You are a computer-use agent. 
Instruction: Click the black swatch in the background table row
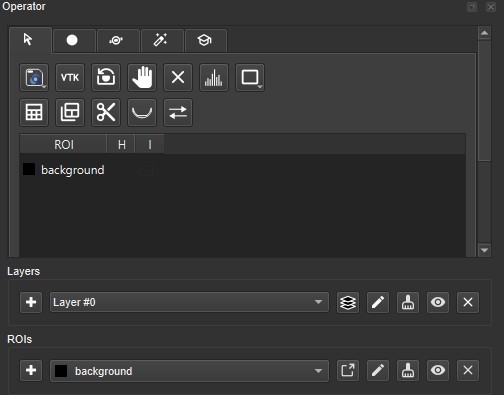coord(29,169)
